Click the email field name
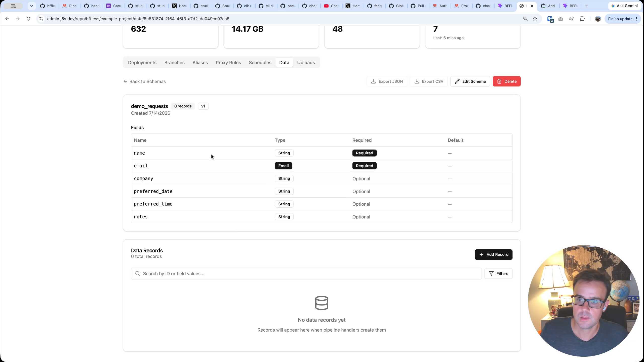Viewport: 644px width, 362px height. 141,166
